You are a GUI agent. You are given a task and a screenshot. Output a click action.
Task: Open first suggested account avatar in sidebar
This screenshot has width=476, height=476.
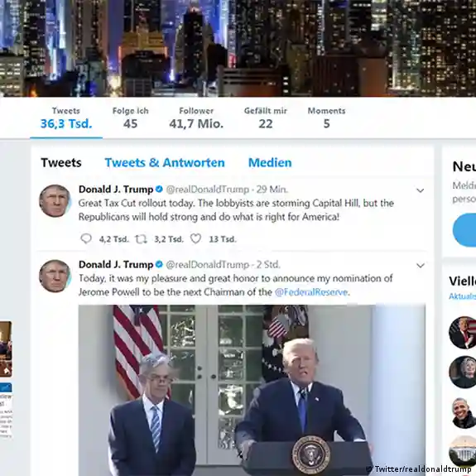click(x=462, y=333)
